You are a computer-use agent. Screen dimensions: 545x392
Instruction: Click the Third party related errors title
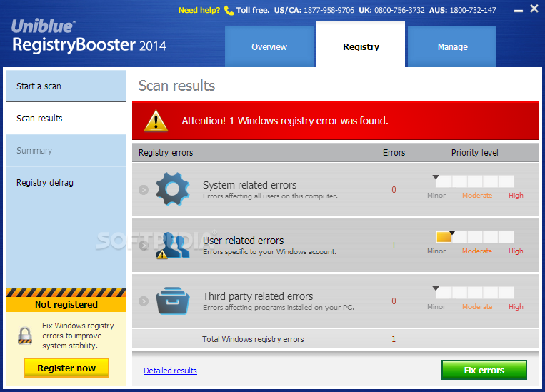[258, 296]
